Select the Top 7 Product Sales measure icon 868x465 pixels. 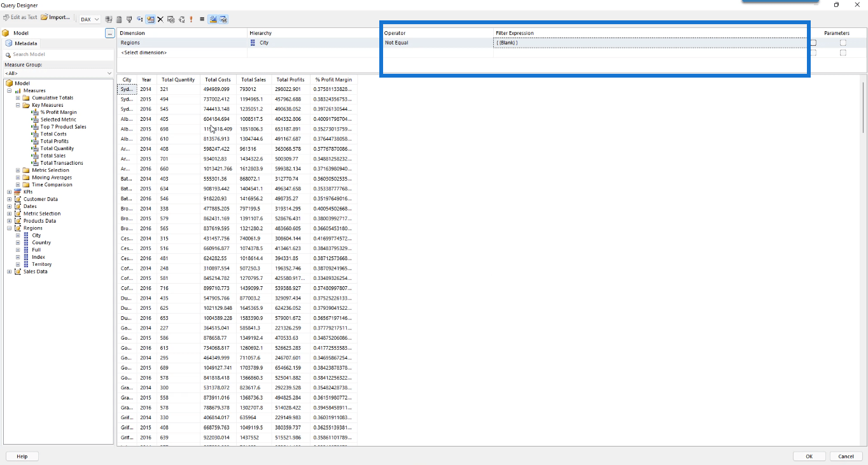coord(35,127)
